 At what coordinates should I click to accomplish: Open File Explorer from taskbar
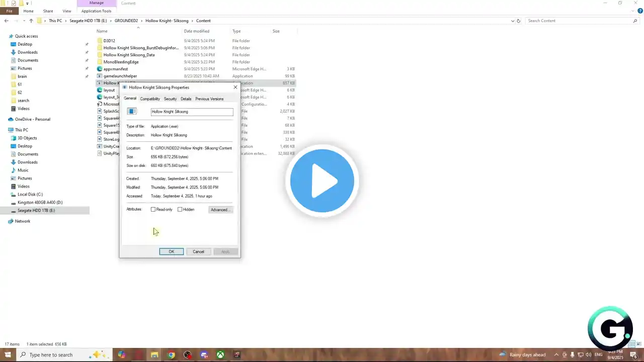tap(154, 355)
